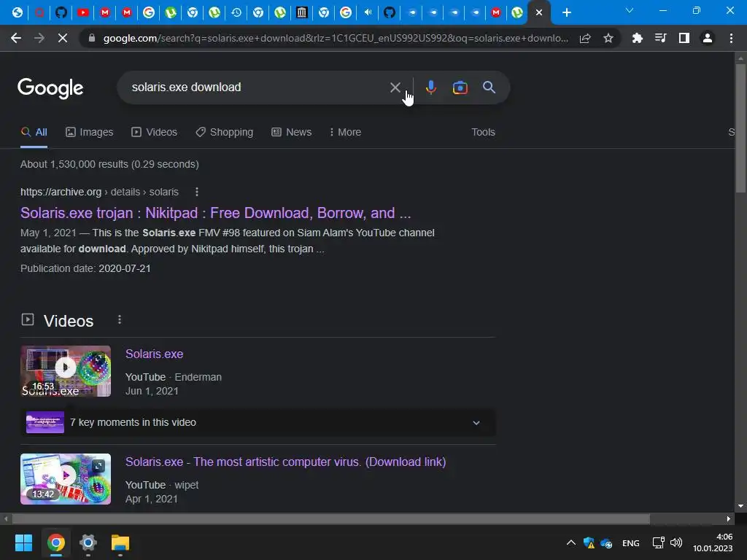Click the vertical scrollbar thumb
Screen dimensions: 747x560
click(x=740, y=128)
